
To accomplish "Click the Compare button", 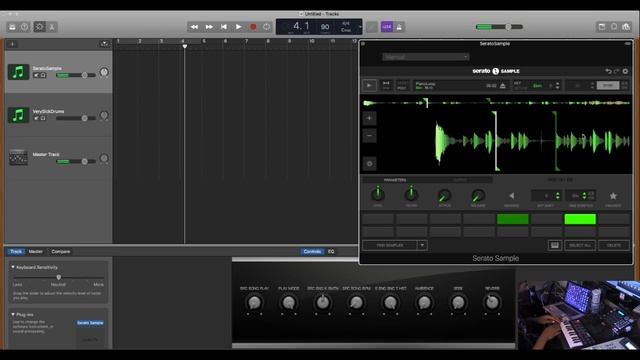I will pyautogui.click(x=60, y=251).
